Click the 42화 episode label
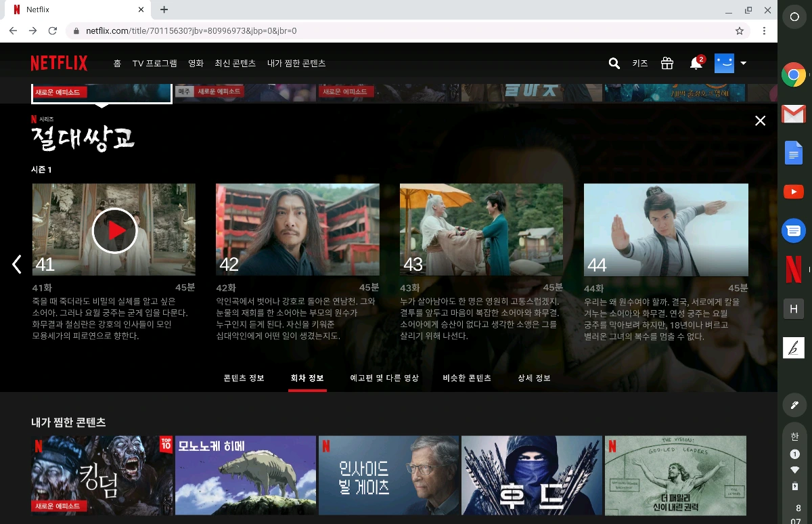Viewport: 812px width, 524px height. (226, 288)
